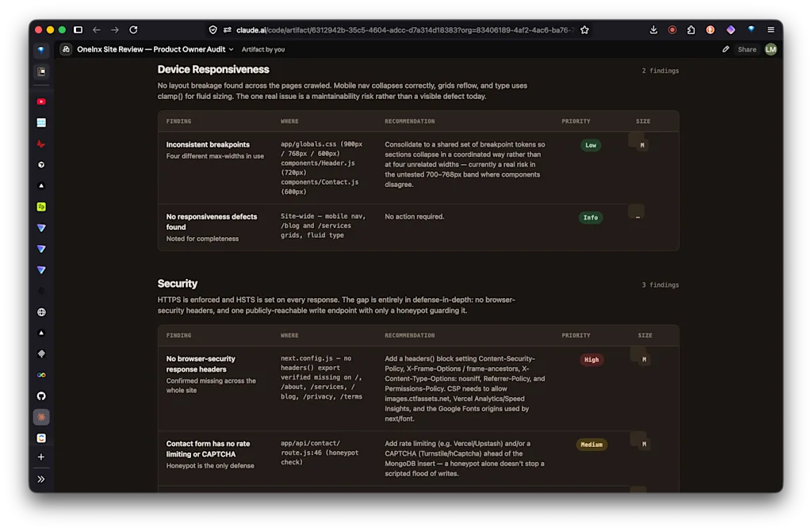Image resolution: width=812 pixels, height=531 pixels.
Task: Click the High priority badge
Action: (592, 360)
